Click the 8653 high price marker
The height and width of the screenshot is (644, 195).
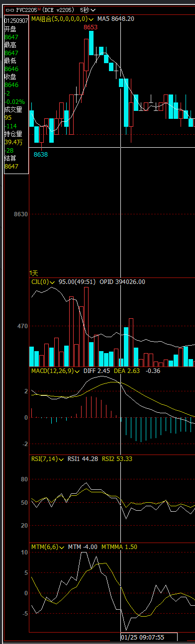click(91, 27)
